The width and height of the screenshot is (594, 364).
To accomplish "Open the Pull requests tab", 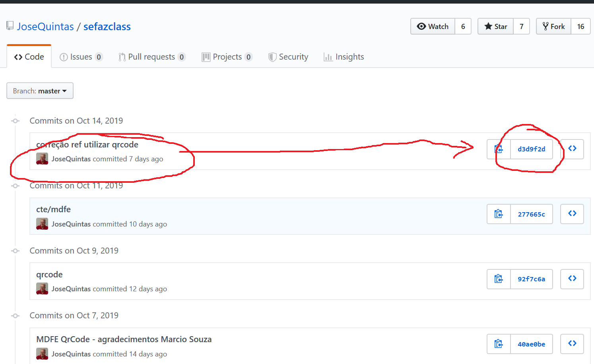I will [151, 57].
